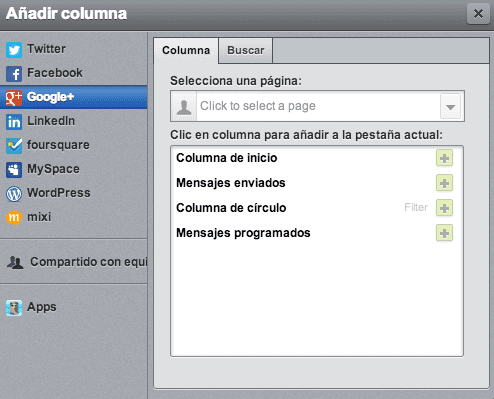Click the MySpace icon
494x399 pixels.
tap(14, 170)
